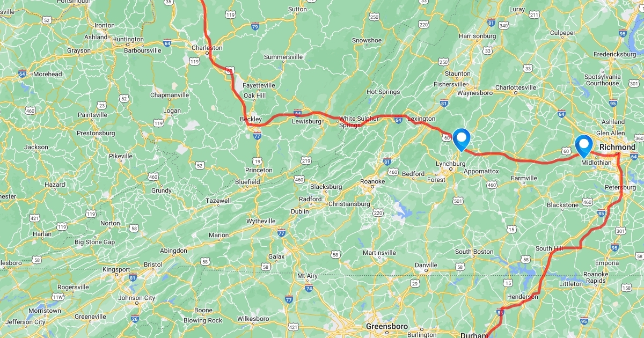Click the Greensboro city label
Screen dimensions: 644x338
tap(386, 326)
